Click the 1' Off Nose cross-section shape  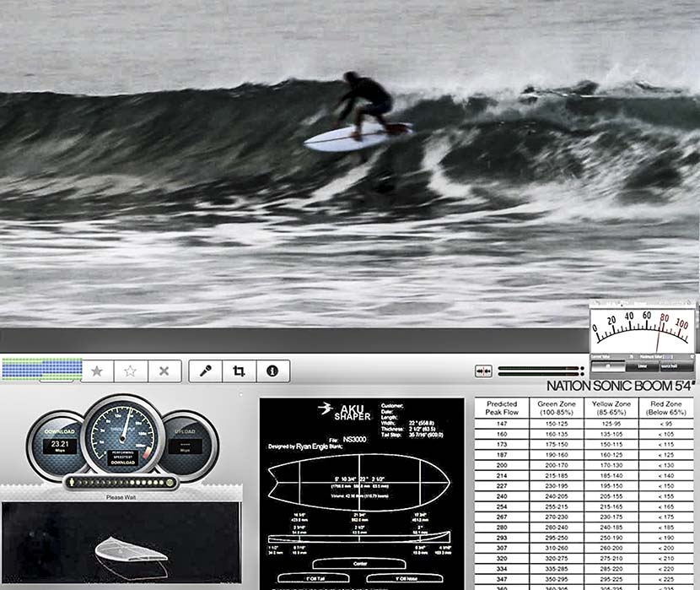[405, 578]
